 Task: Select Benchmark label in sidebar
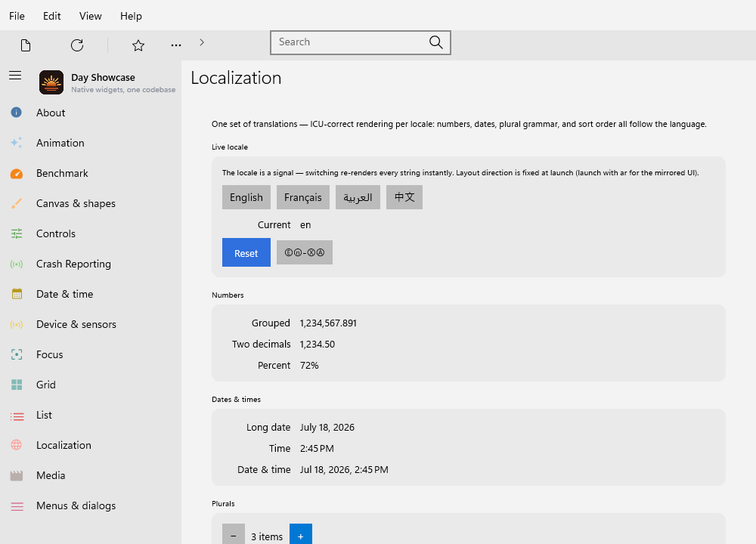point(62,174)
